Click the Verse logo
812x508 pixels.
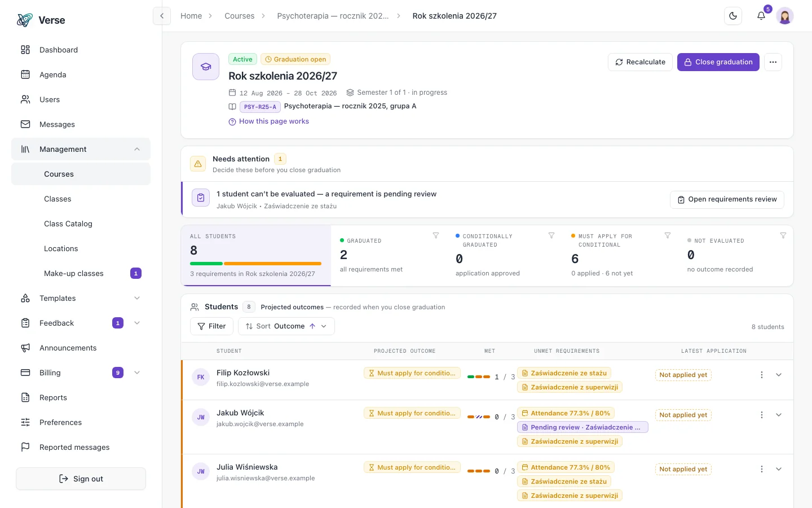41,20
